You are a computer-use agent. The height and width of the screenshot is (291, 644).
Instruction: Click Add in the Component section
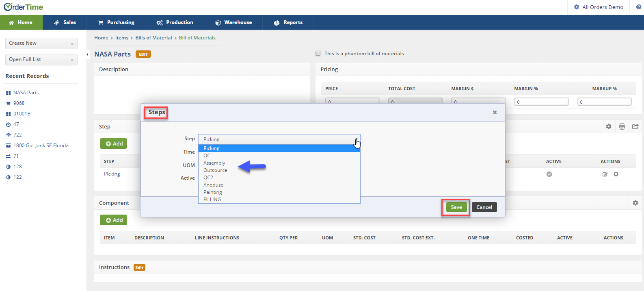(114, 220)
